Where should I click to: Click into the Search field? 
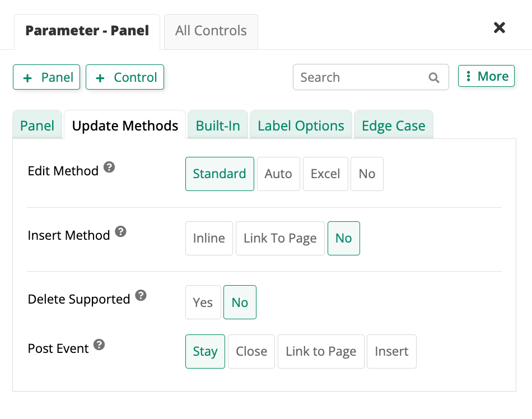358,77
